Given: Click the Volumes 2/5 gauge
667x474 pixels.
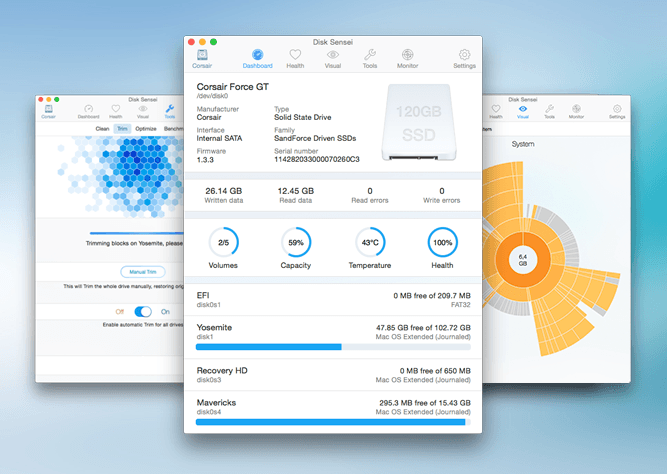Looking at the screenshot, I should [x=223, y=243].
